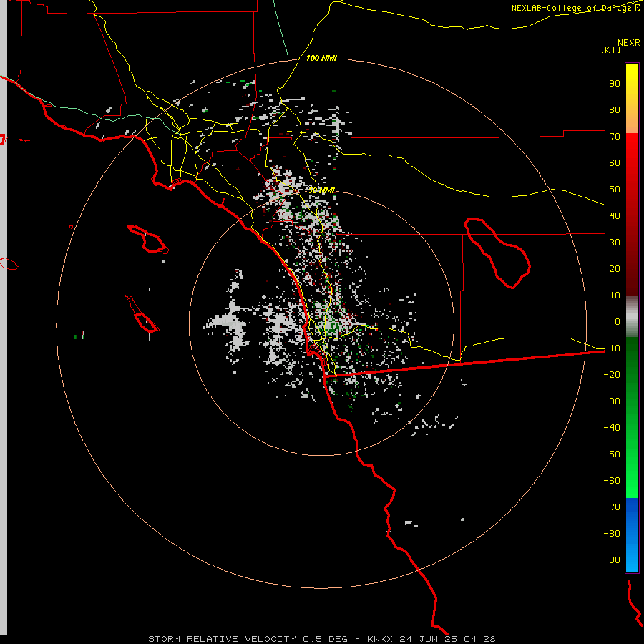The height and width of the screenshot is (644, 644).
Task: Click the -40 value on the velocity scale
Action: coord(612,428)
